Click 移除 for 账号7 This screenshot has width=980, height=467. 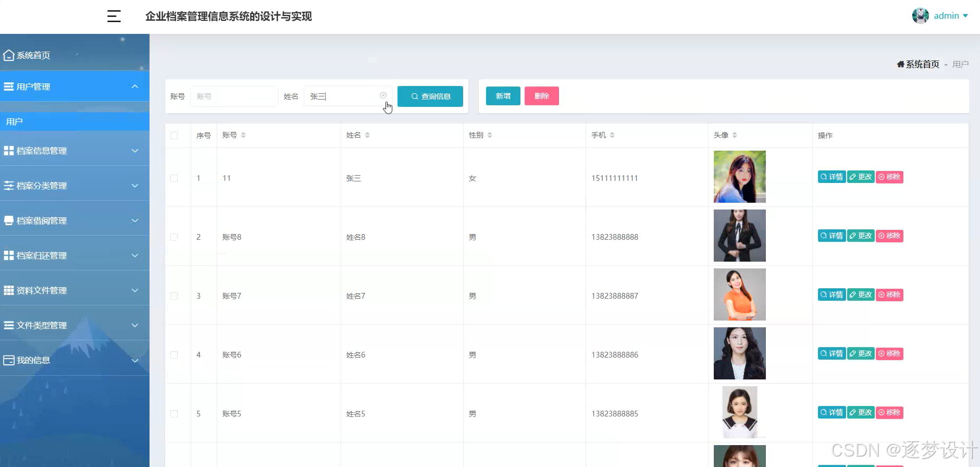(889, 295)
